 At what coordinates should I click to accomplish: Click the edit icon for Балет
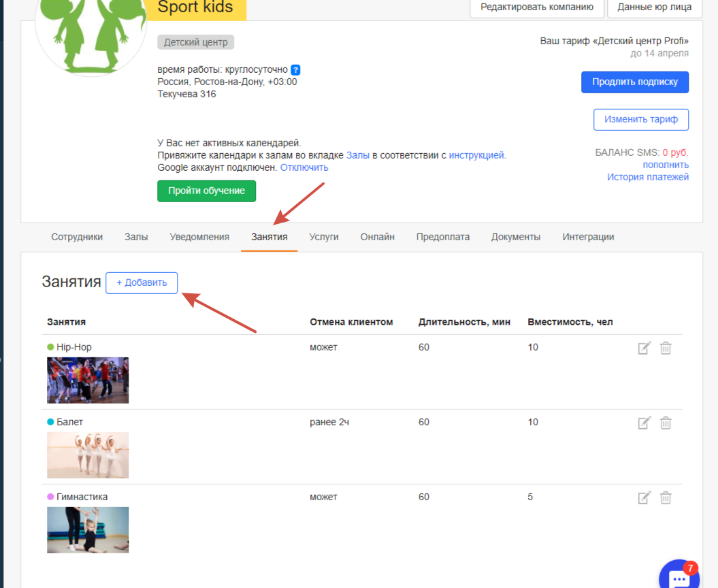coord(644,423)
